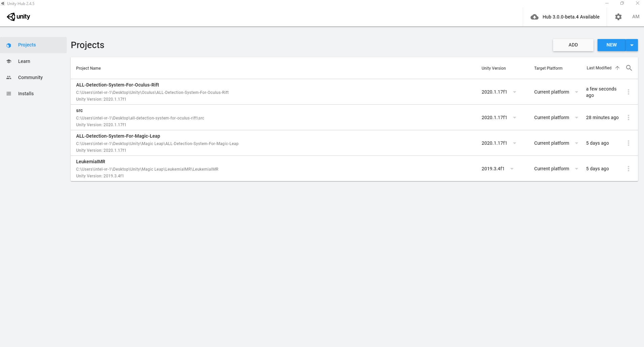Open settings with the gear icon
The image size is (644, 347).
click(618, 17)
